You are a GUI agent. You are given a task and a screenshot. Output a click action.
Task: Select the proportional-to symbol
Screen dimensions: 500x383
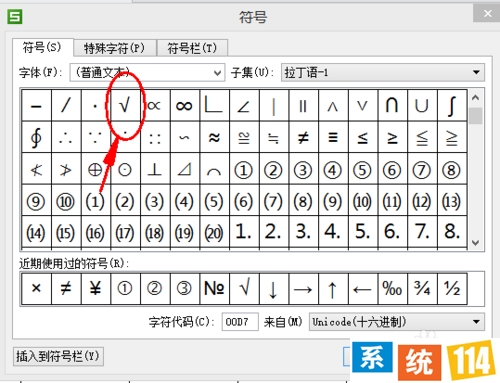click(x=155, y=106)
